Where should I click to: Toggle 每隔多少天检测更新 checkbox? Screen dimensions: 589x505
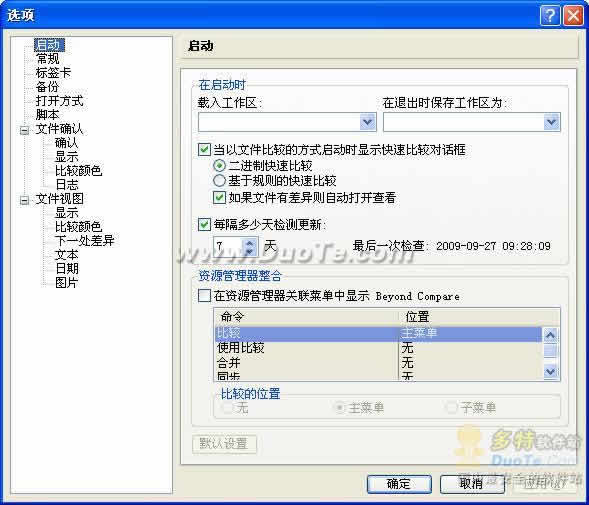[x=204, y=225]
